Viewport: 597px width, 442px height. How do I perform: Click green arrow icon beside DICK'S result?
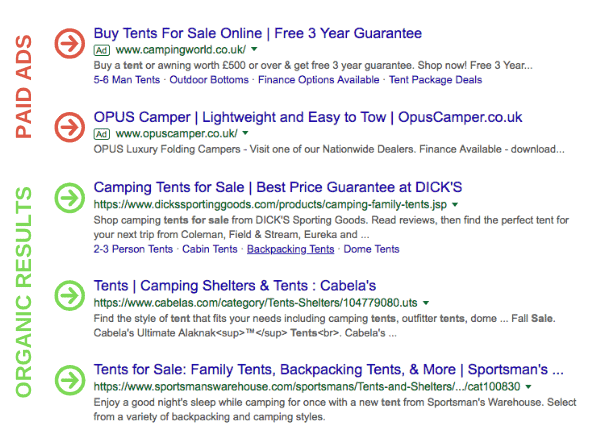(69, 198)
